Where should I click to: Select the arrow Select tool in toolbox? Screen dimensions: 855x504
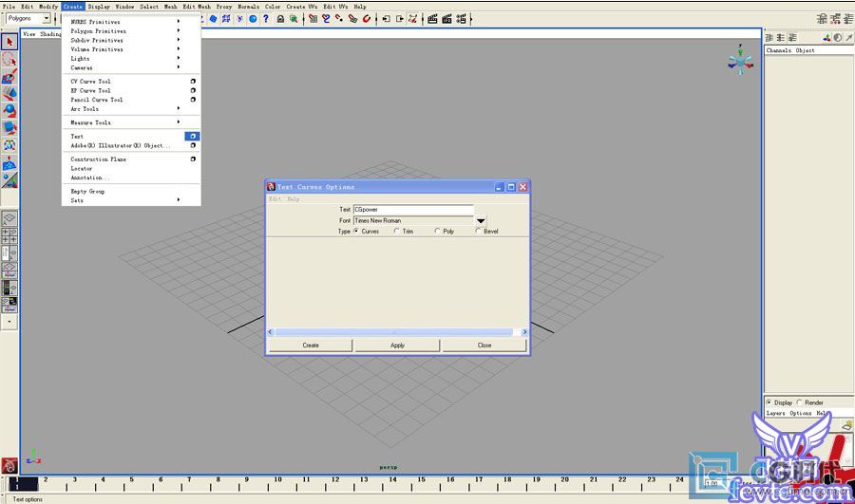pos(9,42)
